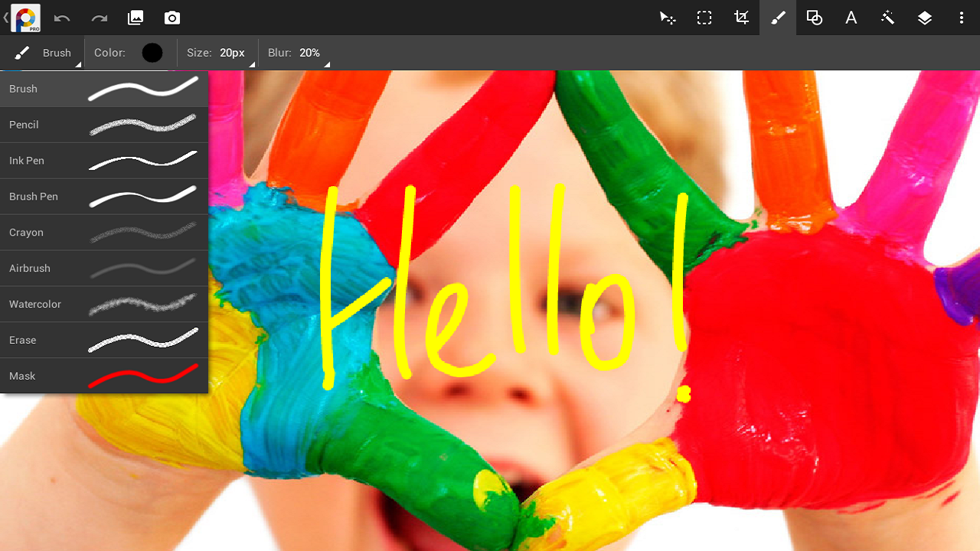Open the Layers panel

[924, 18]
